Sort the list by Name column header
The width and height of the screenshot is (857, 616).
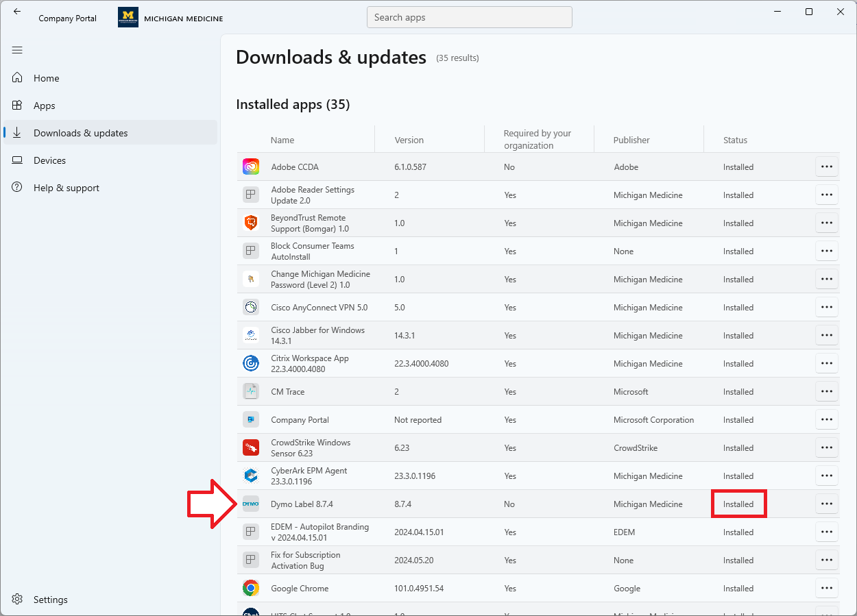pyautogui.click(x=282, y=140)
